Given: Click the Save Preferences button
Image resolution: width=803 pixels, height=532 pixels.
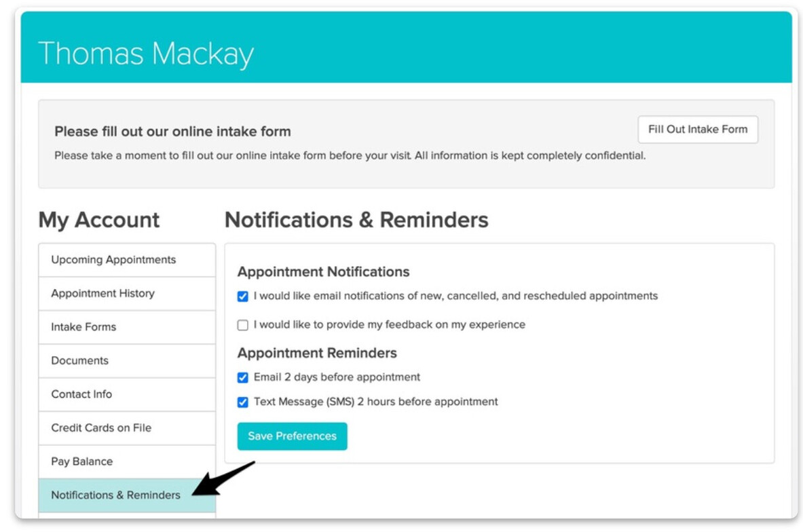Looking at the screenshot, I should (x=292, y=436).
